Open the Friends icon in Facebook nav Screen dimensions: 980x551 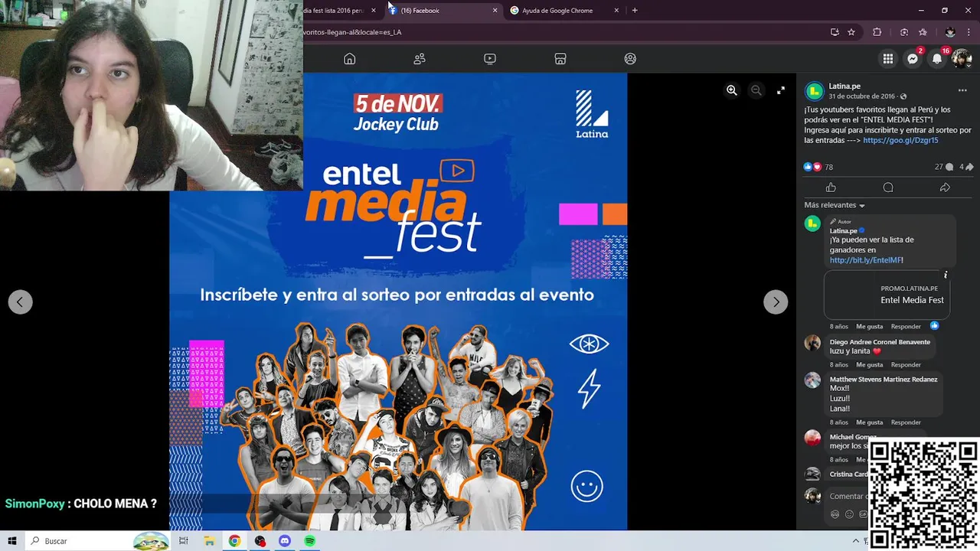pos(420,59)
